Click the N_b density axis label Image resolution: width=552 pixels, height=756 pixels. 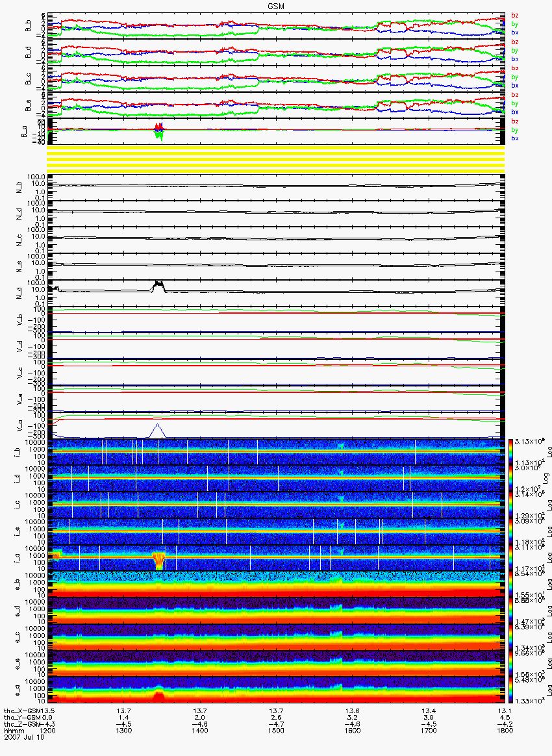click(x=19, y=188)
